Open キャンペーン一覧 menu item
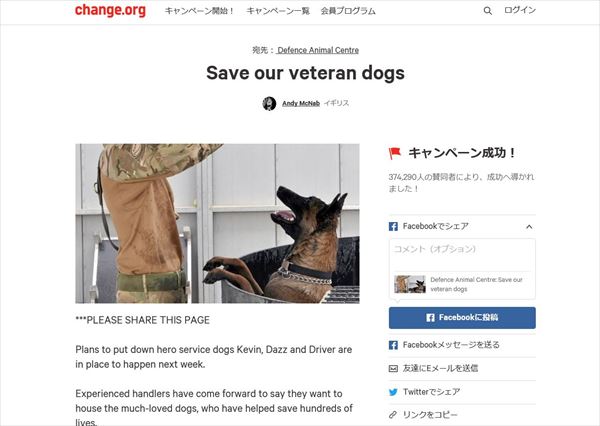This screenshot has height=426, width=600. click(x=278, y=11)
